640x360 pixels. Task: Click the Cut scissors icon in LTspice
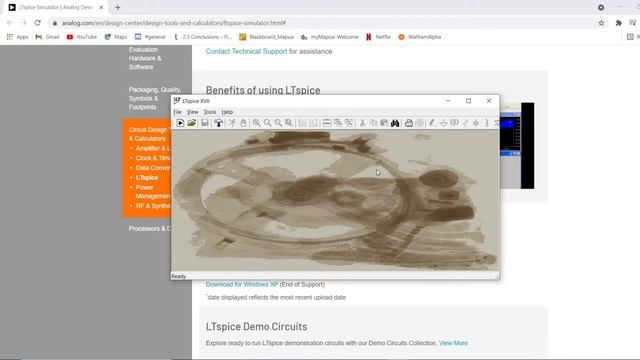[362, 123]
